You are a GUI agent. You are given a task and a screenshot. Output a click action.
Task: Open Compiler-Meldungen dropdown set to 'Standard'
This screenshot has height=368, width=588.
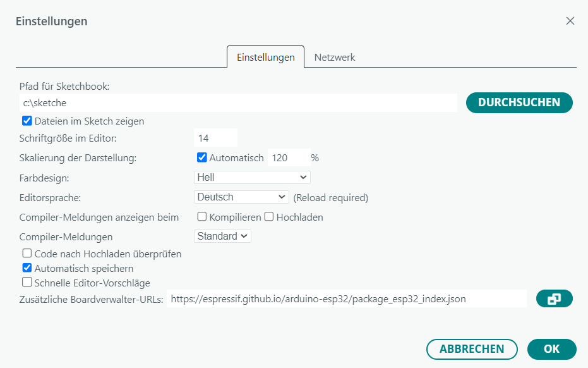pyautogui.click(x=222, y=236)
